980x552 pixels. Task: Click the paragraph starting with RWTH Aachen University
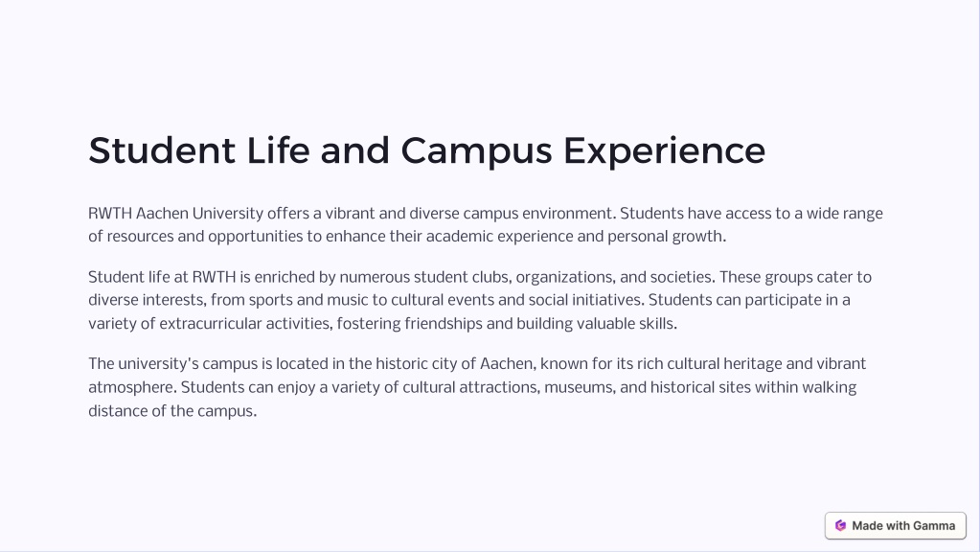point(486,224)
